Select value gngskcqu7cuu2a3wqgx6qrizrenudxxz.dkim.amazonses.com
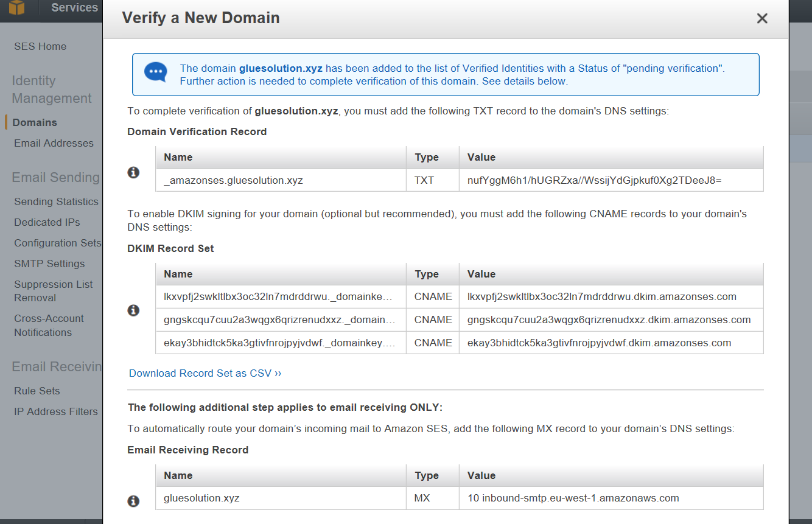This screenshot has width=812, height=524. (611, 320)
